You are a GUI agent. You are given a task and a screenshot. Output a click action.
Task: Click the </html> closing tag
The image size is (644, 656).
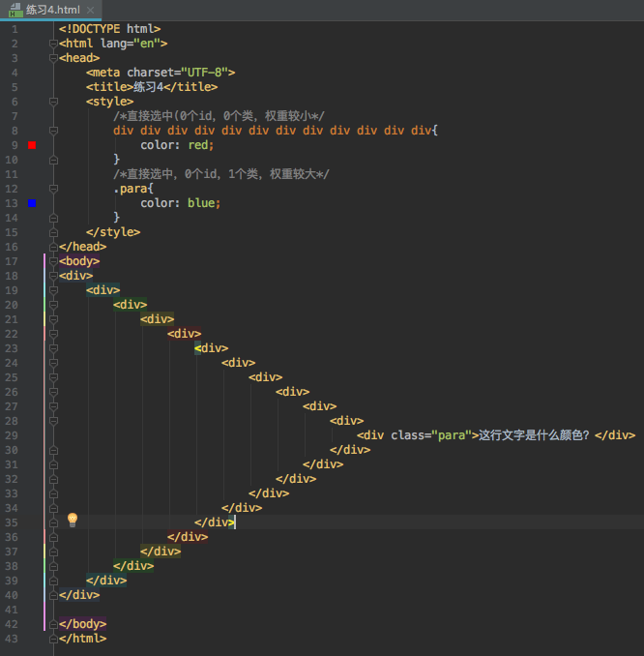tap(83, 639)
